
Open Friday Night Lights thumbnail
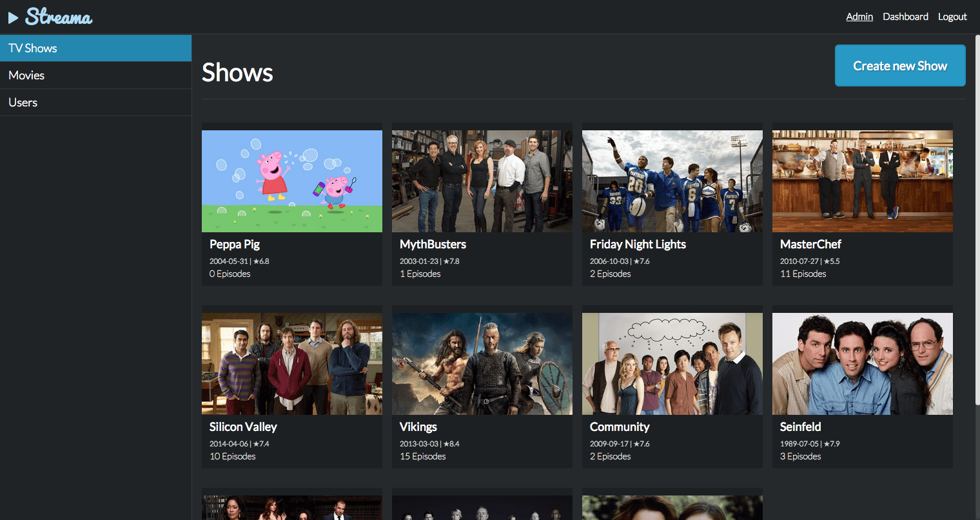pyautogui.click(x=672, y=181)
